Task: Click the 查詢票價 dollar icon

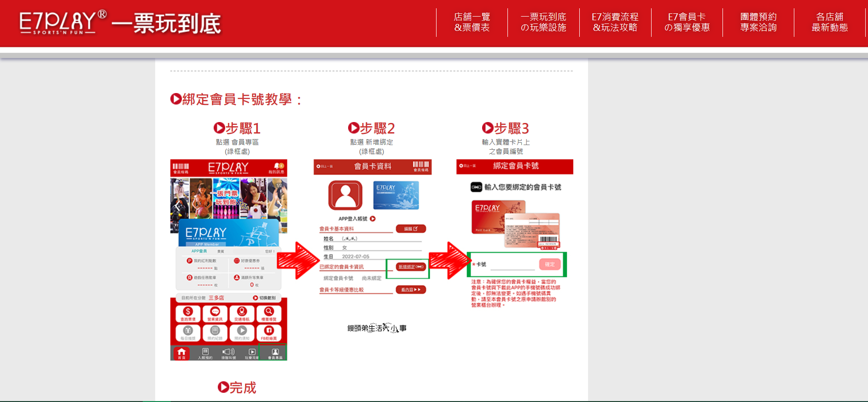Action: click(188, 314)
